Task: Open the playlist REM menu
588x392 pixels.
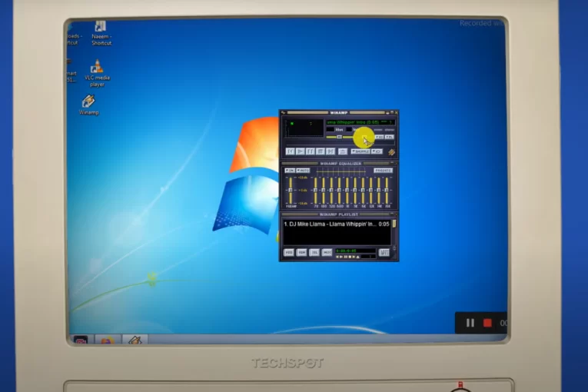Action: coord(301,252)
